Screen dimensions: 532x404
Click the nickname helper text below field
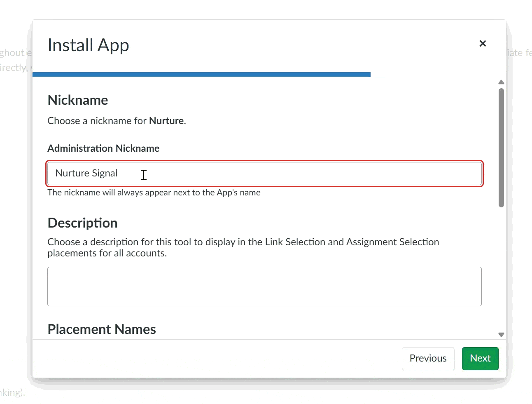tap(154, 193)
